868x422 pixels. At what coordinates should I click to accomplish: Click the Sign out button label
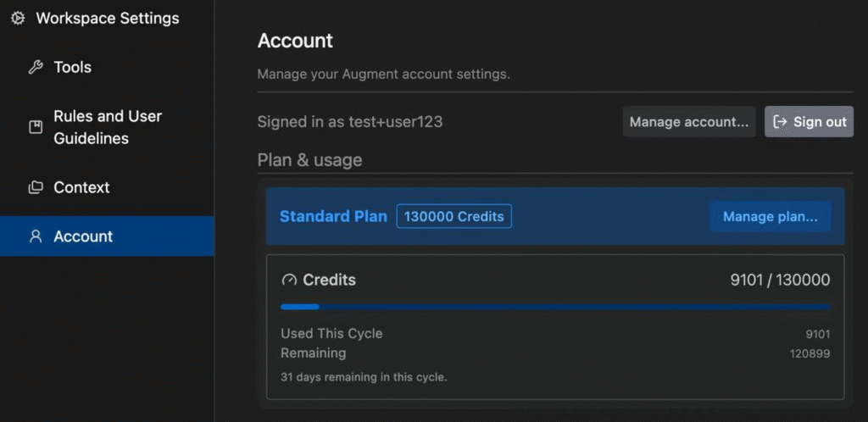pyautogui.click(x=820, y=121)
